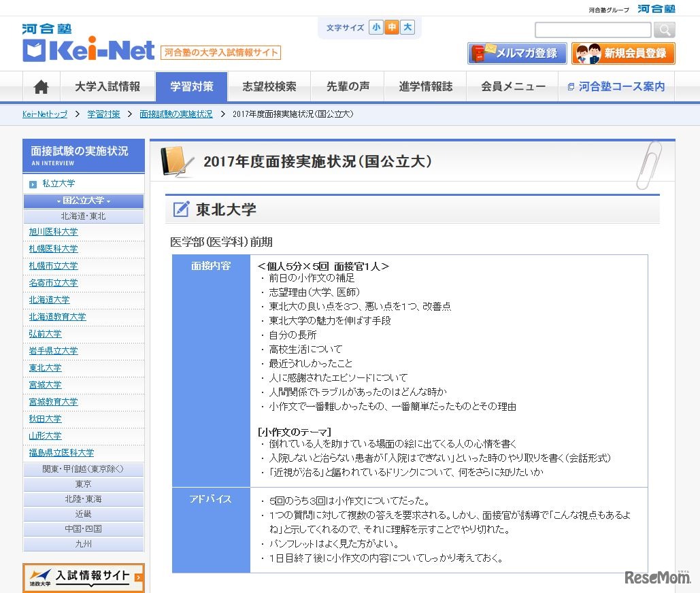Expand the 中国・四国 region
Image resolution: width=700 pixels, height=593 pixels.
(x=84, y=529)
